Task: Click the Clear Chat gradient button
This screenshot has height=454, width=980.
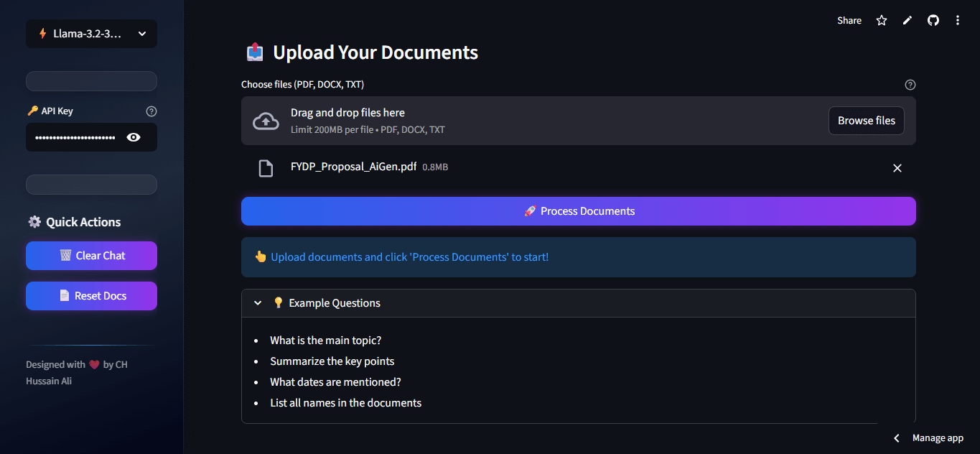Action: point(91,255)
